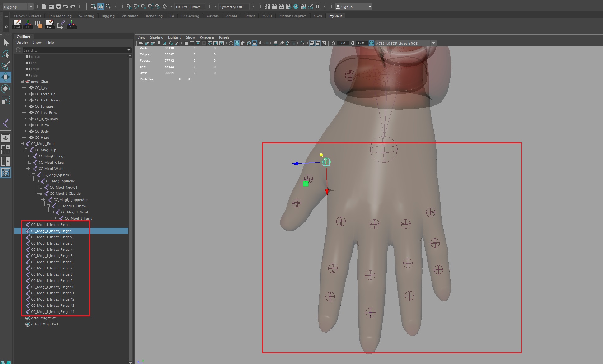Open Render View window icon

pos(267,7)
